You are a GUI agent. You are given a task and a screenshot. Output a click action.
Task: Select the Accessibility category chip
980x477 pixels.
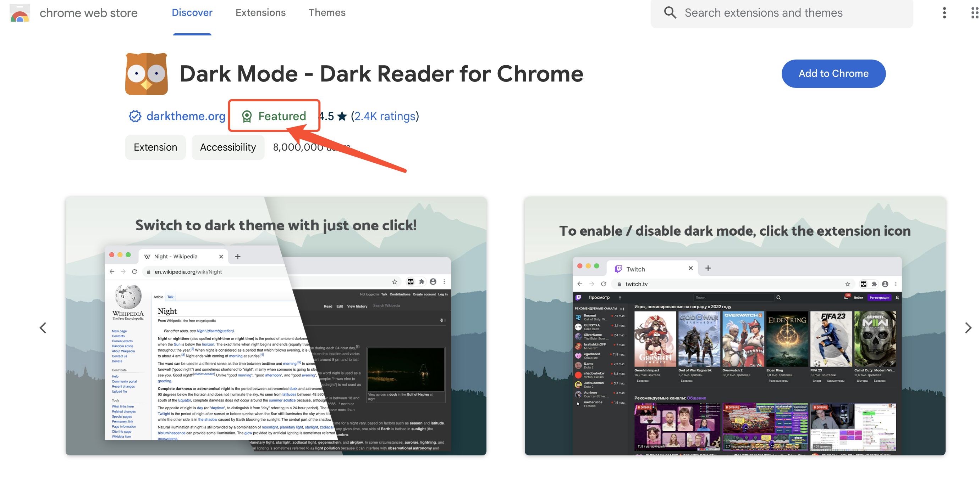click(x=228, y=147)
